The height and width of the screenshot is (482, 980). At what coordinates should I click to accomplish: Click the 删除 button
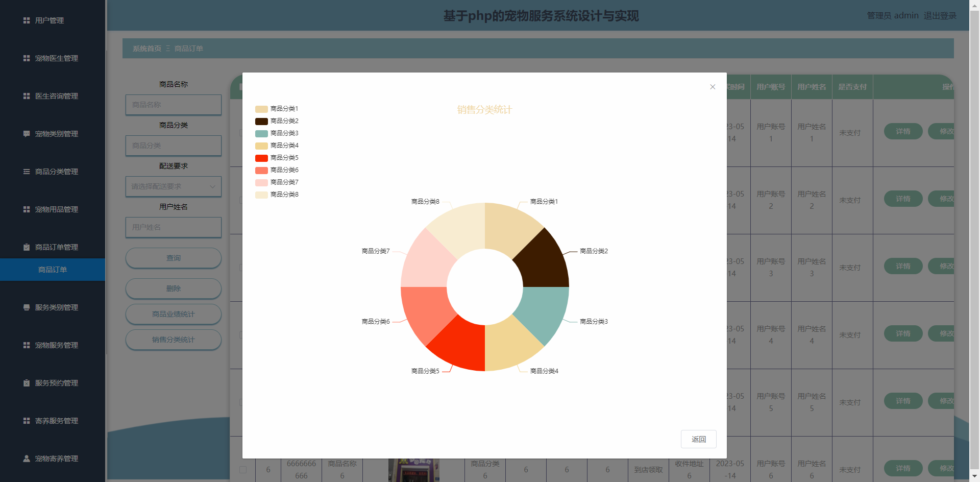pos(174,288)
